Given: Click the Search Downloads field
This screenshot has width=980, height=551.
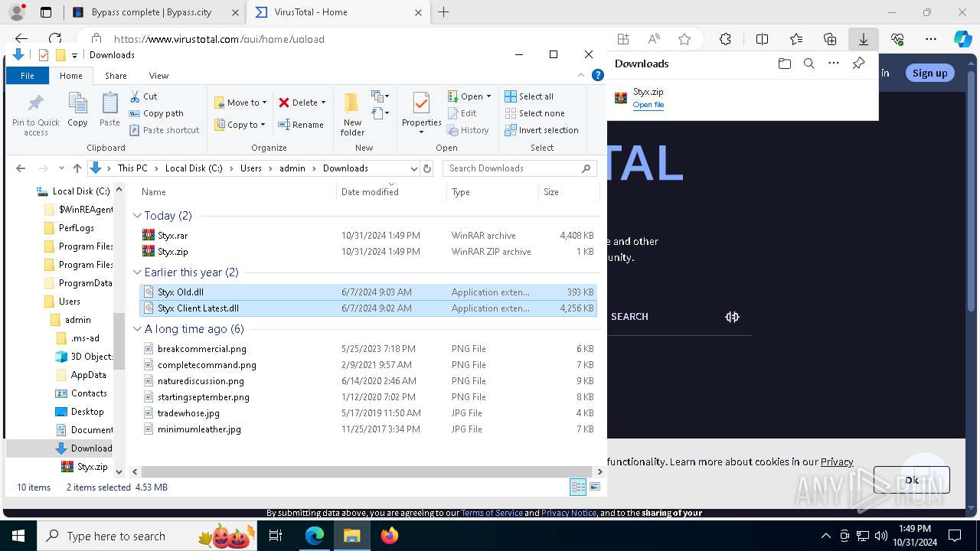Looking at the screenshot, I should [x=520, y=168].
